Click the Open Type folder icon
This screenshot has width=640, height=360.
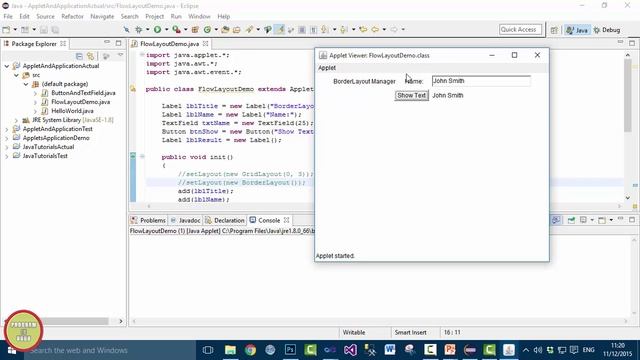pyautogui.click(x=225, y=29)
